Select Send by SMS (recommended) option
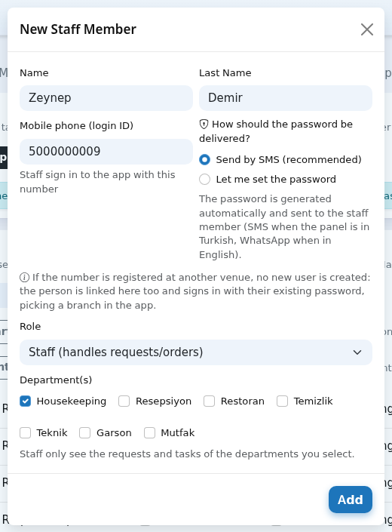The height and width of the screenshot is (532, 392). 204,159
